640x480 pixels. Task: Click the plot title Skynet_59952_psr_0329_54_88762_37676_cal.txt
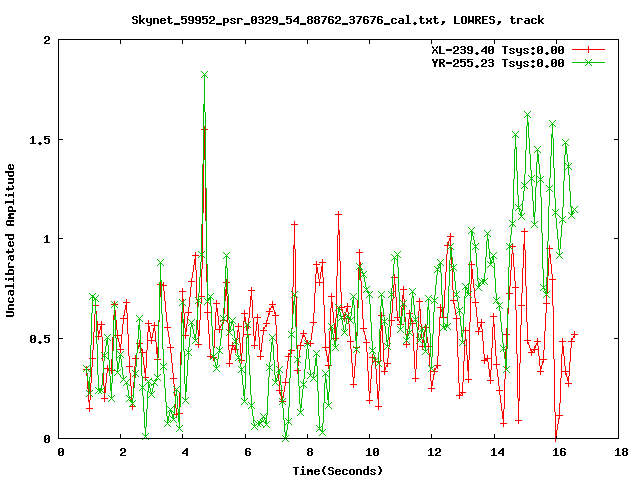(x=338, y=20)
